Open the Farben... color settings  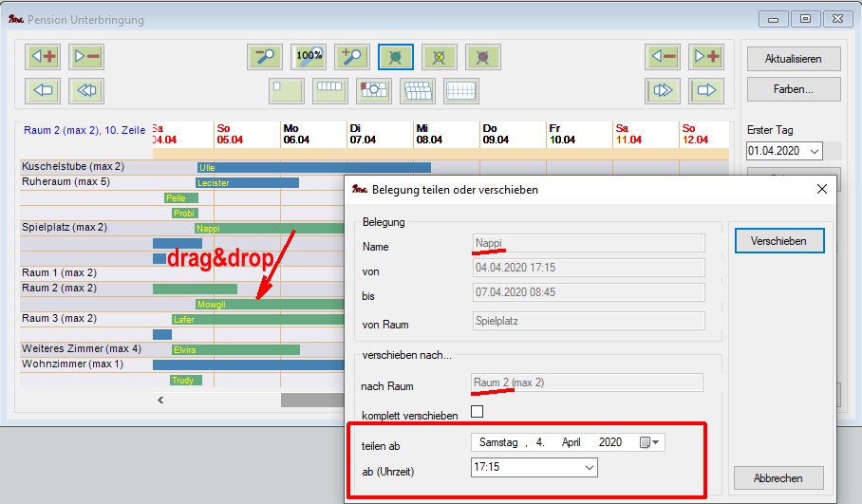(x=792, y=89)
